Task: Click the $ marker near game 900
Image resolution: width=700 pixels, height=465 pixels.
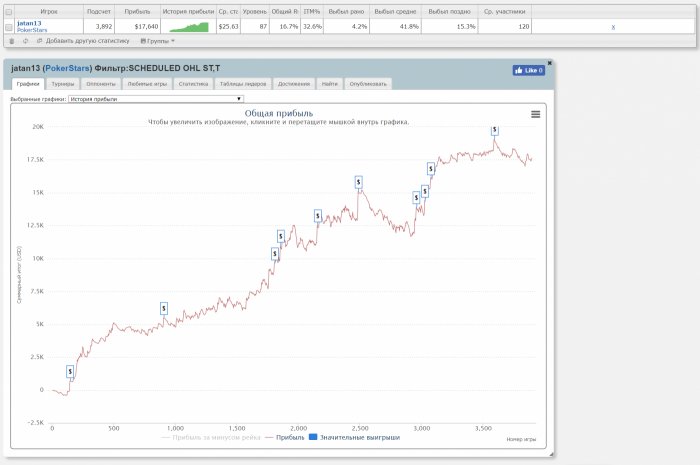Action: (x=164, y=308)
